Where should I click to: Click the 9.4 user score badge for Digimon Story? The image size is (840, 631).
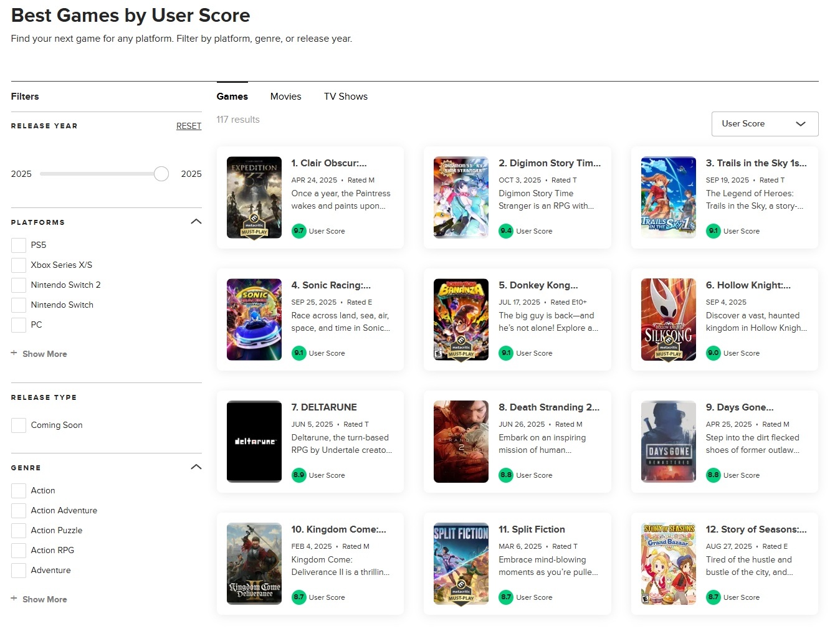point(506,230)
